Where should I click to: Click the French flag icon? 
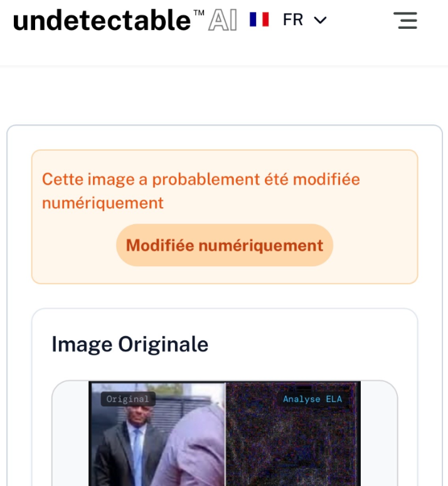(259, 19)
